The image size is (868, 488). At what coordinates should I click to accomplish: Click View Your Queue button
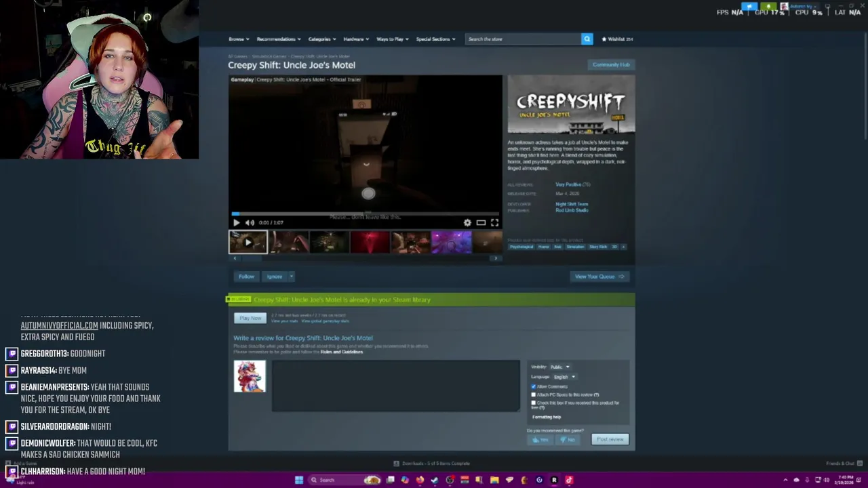pyautogui.click(x=599, y=277)
